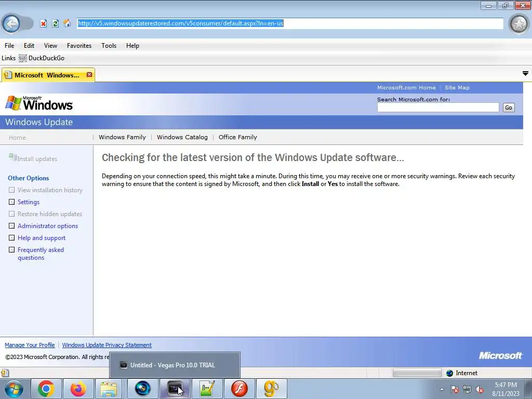Click the Install updates icon
The height and width of the screenshot is (399, 532).
[12, 157]
